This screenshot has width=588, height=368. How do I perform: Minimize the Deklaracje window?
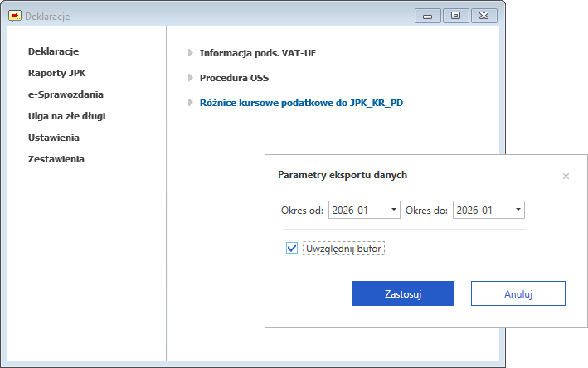click(x=427, y=15)
